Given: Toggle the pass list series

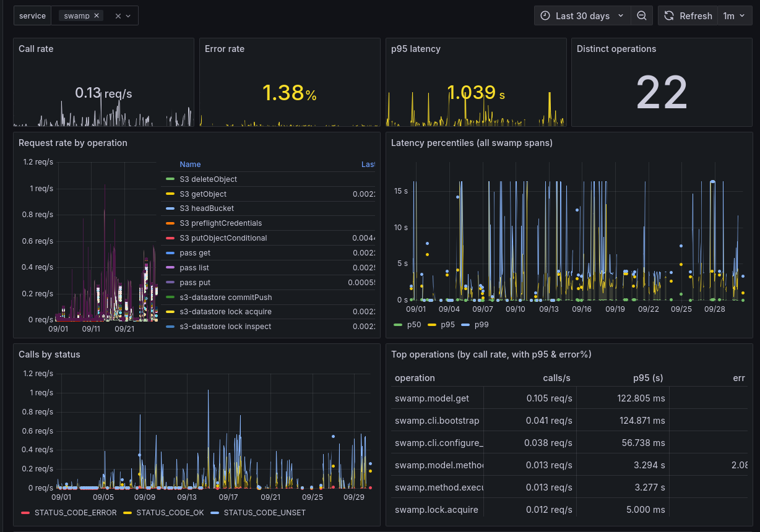Looking at the screenshot, I should click(x=194, y=268).
